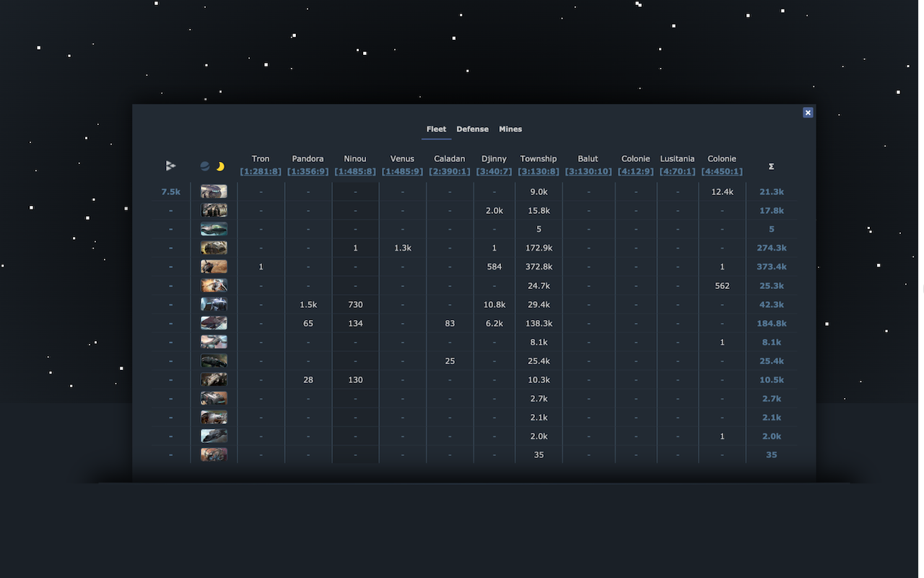Click ship icon in the 42.3k total row

pos(214,304)
